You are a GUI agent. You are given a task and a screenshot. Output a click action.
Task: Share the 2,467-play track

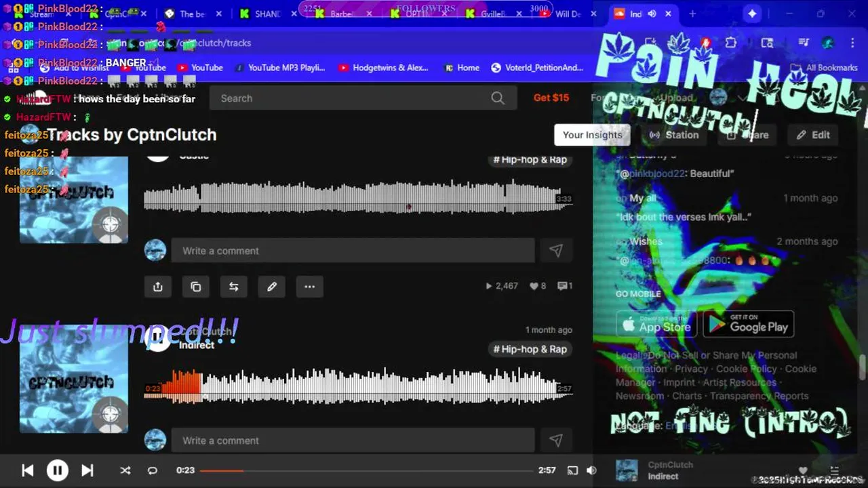click(x=158, y=287)
